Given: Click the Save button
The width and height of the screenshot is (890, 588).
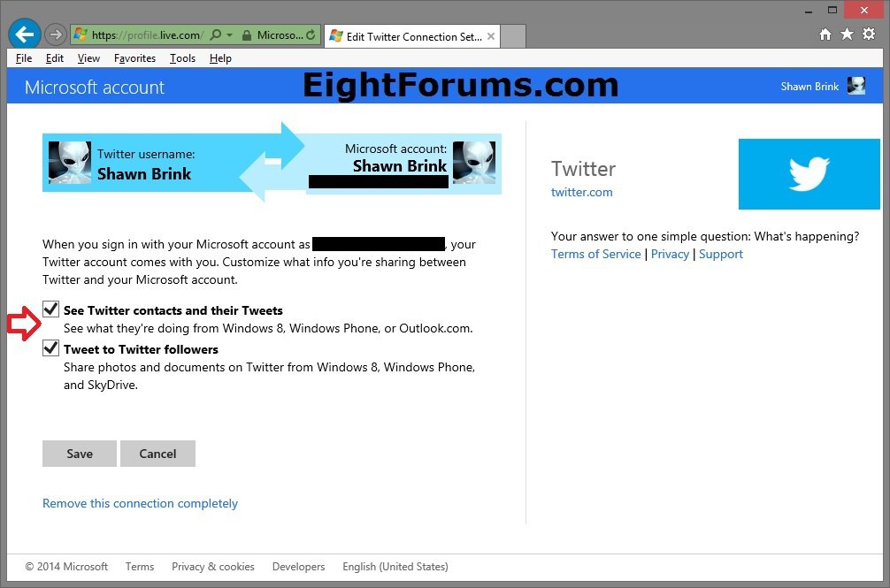Looking at the screenshot, I should [x=80, y=454].
